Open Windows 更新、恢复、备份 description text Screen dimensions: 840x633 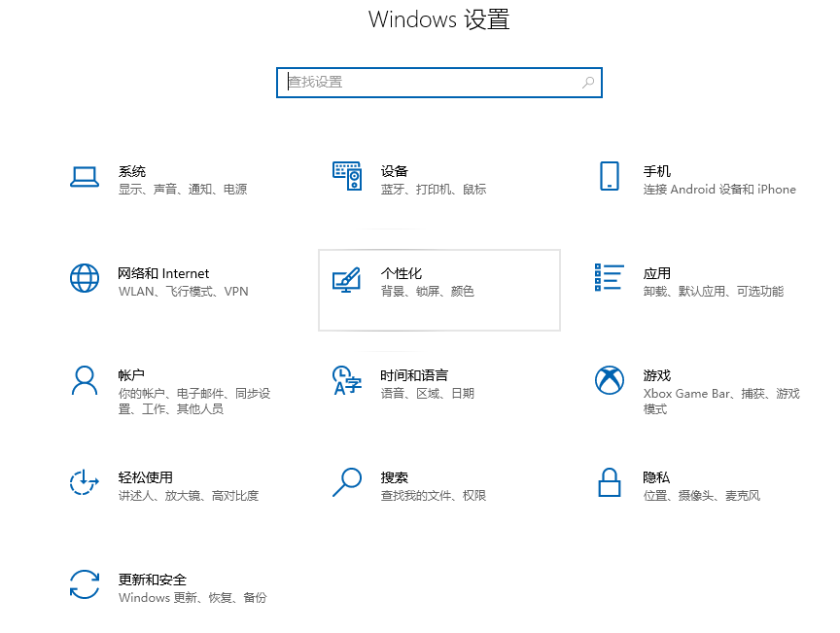tap(192, 598)
